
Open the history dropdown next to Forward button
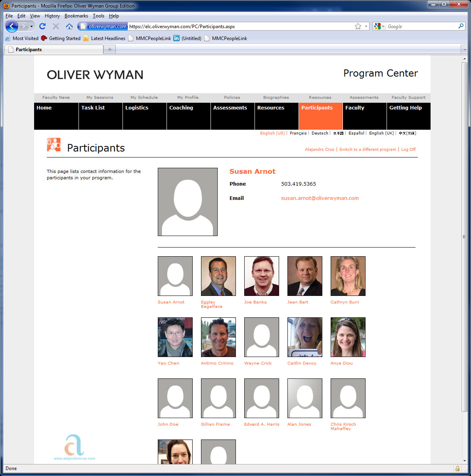(31, 27)
